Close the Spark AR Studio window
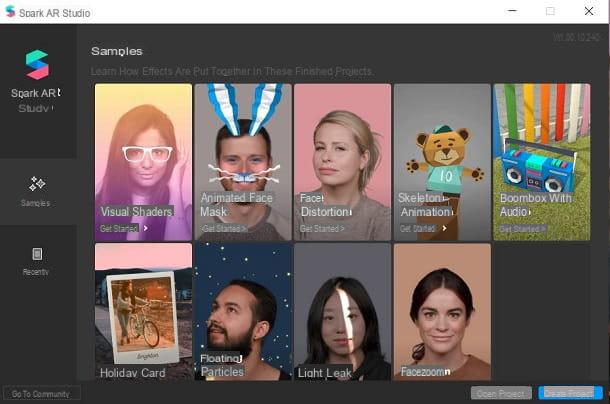Image resolution: width=610 pixels, height=404 pixels. tap(589, 11)
